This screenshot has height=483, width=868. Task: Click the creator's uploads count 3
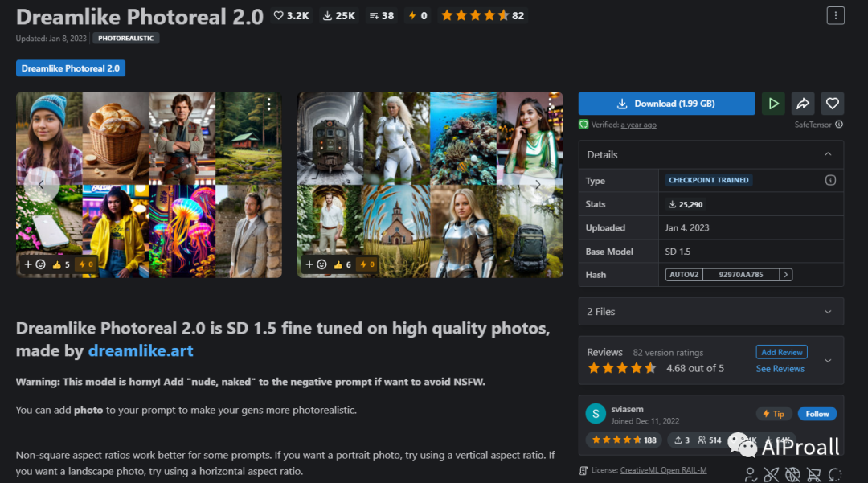pos(682,440)
